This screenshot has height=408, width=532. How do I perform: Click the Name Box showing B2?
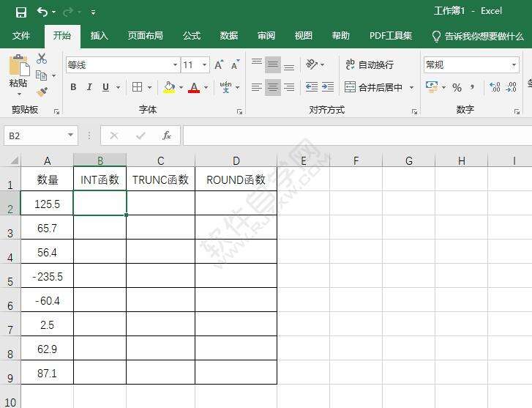41,136
